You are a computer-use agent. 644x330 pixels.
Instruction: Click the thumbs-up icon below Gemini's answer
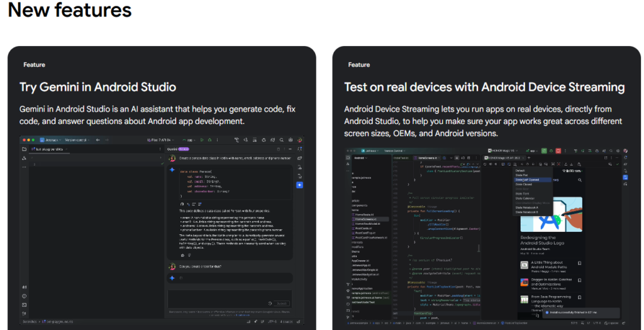[182, 255]
